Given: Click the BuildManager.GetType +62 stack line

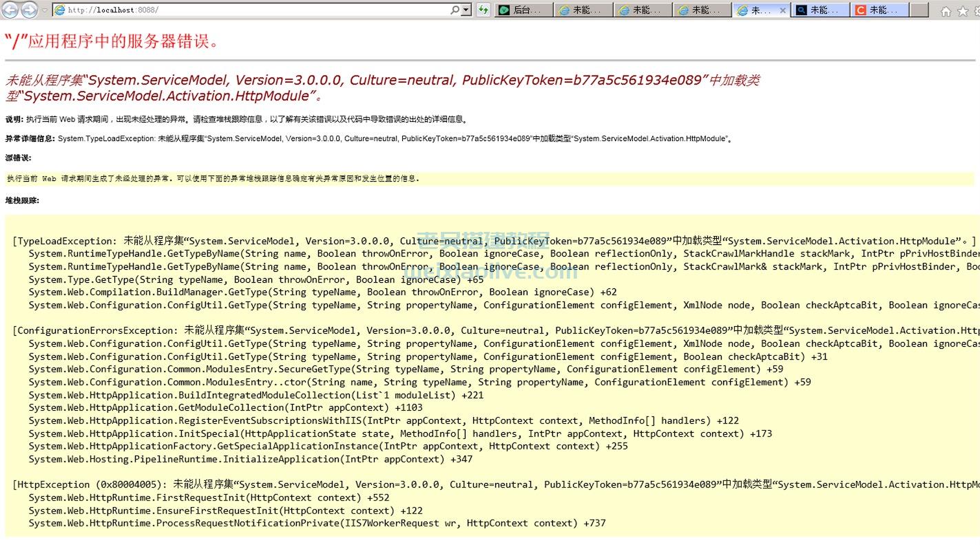Looking at the screenshot, I should pyautogui.click(x=322, y=292).
